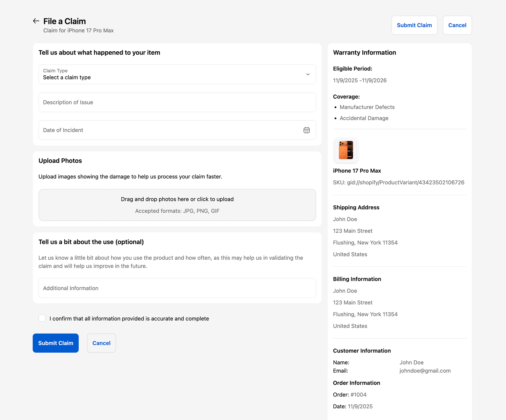Click Submit Claim in the page header
506x420 pixels.
[414, 25]
